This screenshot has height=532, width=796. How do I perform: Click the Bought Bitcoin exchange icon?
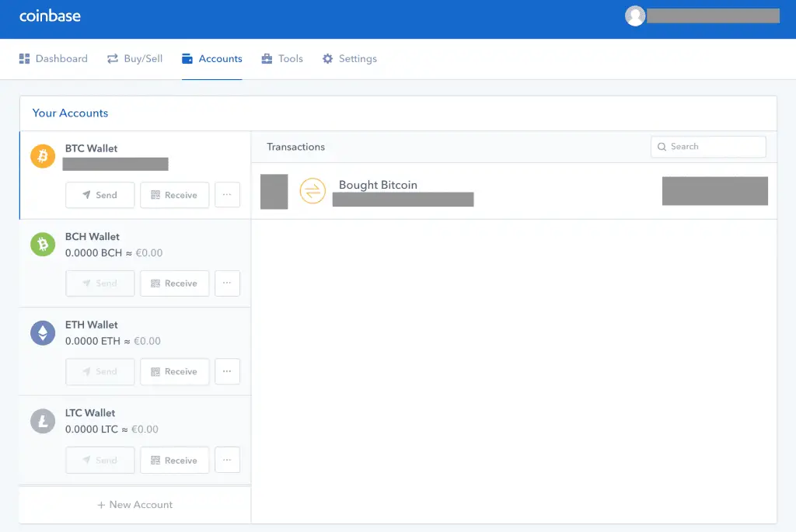pos(312,191)
